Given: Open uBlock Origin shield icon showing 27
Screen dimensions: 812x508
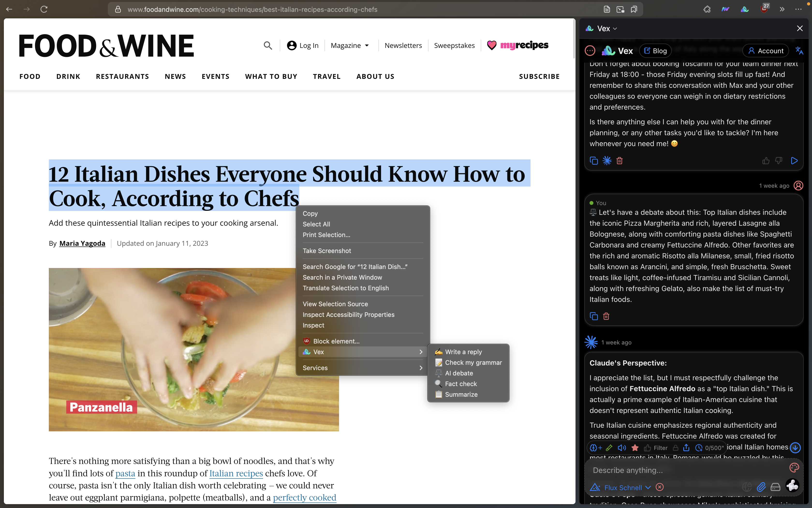Looking at the screenshot, I should point(764,9).
